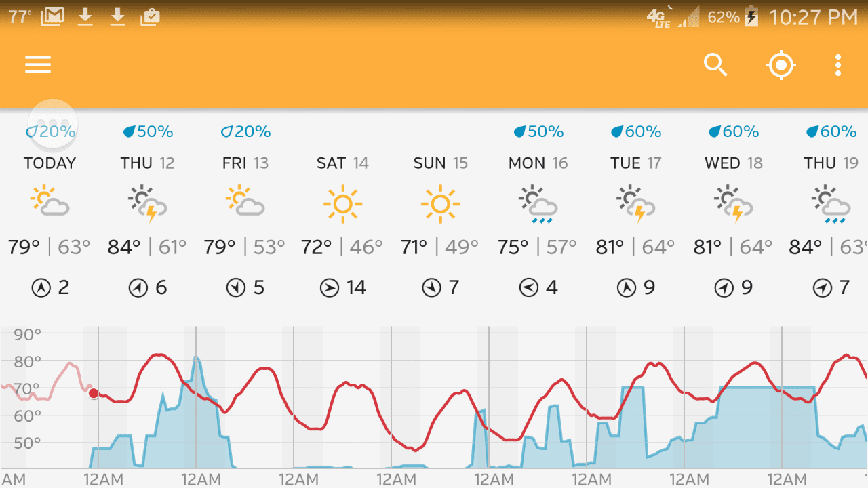
Task: Tap Monday 16 rain shower icon
Action: point(538,203)
